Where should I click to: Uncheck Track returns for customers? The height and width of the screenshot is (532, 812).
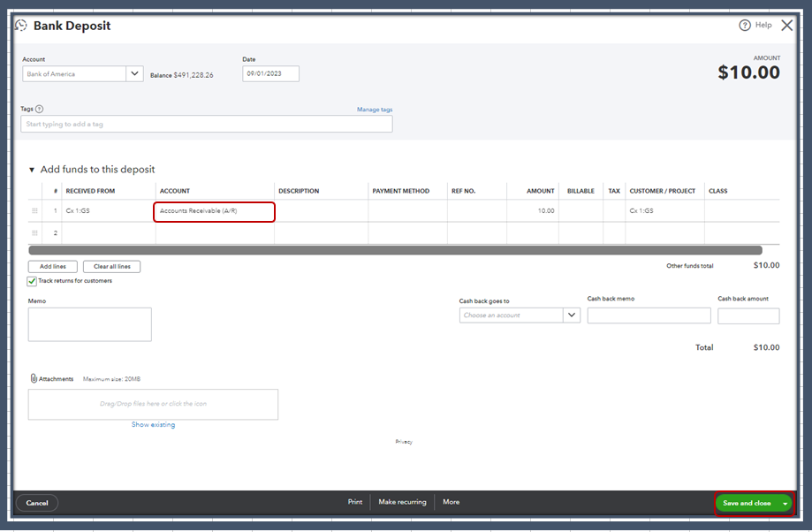(x=30, y=279)
